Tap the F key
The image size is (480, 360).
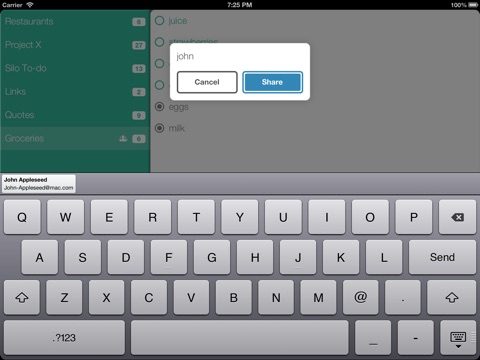169,257
